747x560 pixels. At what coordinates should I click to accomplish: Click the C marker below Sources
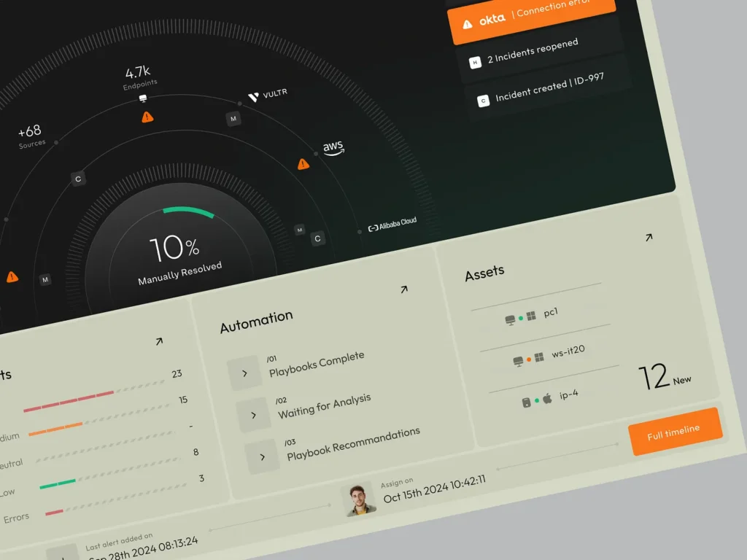click(78, 179)
